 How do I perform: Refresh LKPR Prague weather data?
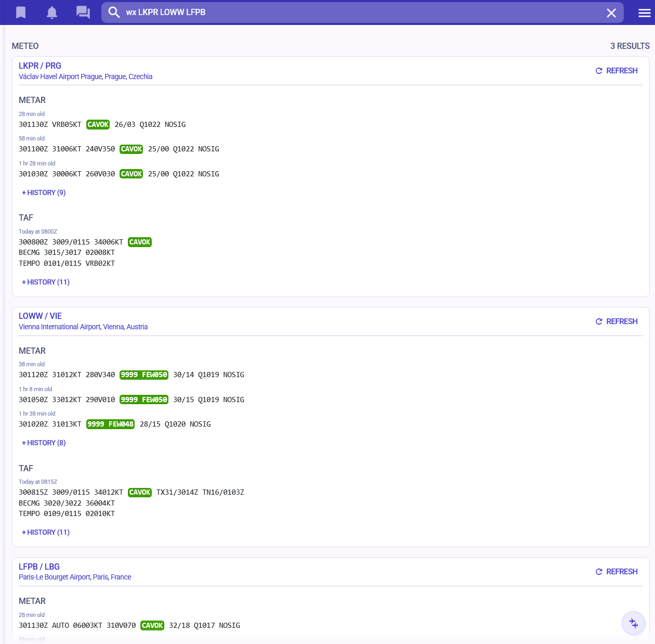tap(617, 71)
